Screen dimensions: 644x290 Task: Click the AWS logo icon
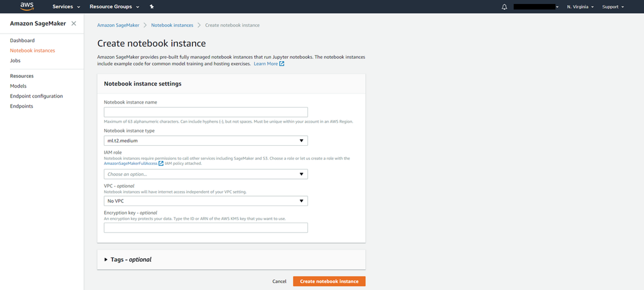[x=27, y=6]
